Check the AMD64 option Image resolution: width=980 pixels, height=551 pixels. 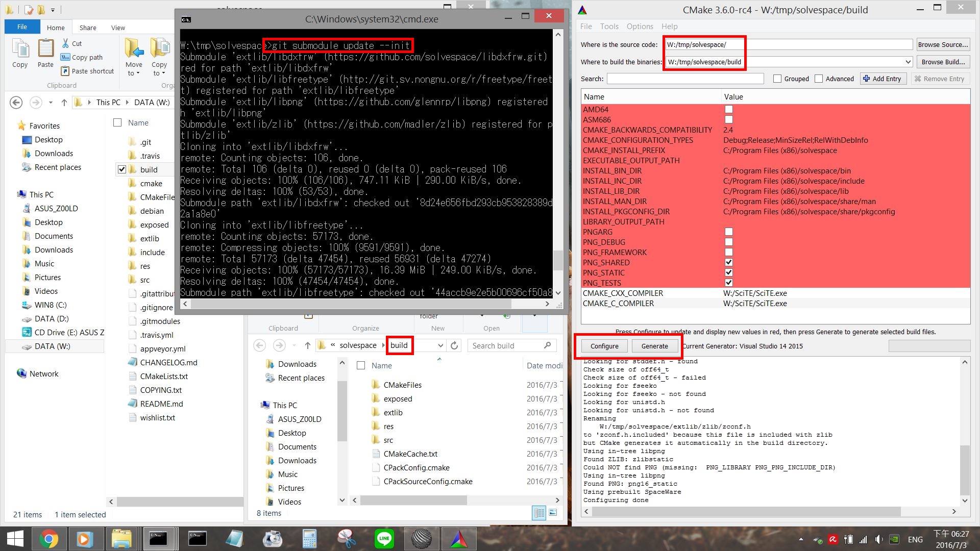(x=728, y=110)
